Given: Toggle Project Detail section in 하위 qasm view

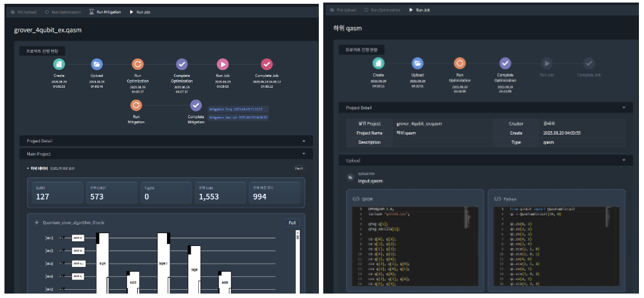Looking at the screenshot, I should coord(624,108).
